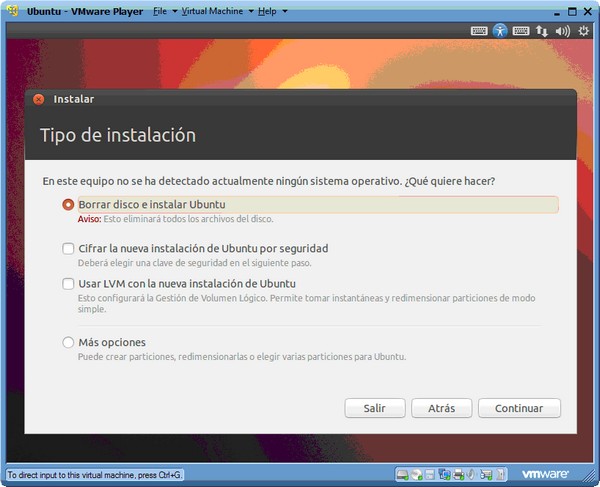Click the last device icon before vmware logo

(x=501, y=475)
